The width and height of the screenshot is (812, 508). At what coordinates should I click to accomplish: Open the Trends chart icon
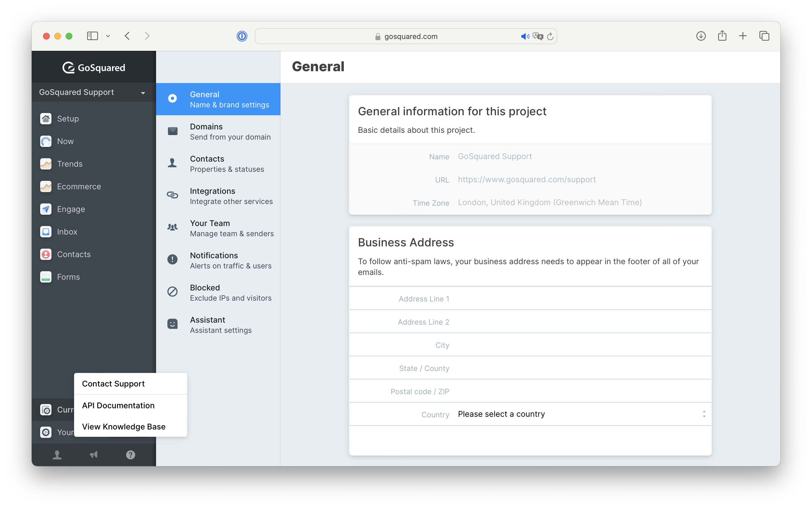tap(46, 164)
